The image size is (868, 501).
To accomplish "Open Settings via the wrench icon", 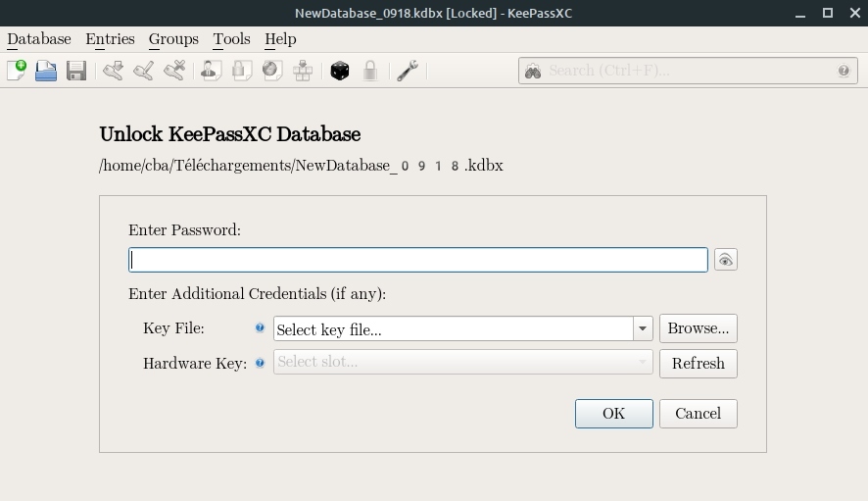I will click(408, 71).
